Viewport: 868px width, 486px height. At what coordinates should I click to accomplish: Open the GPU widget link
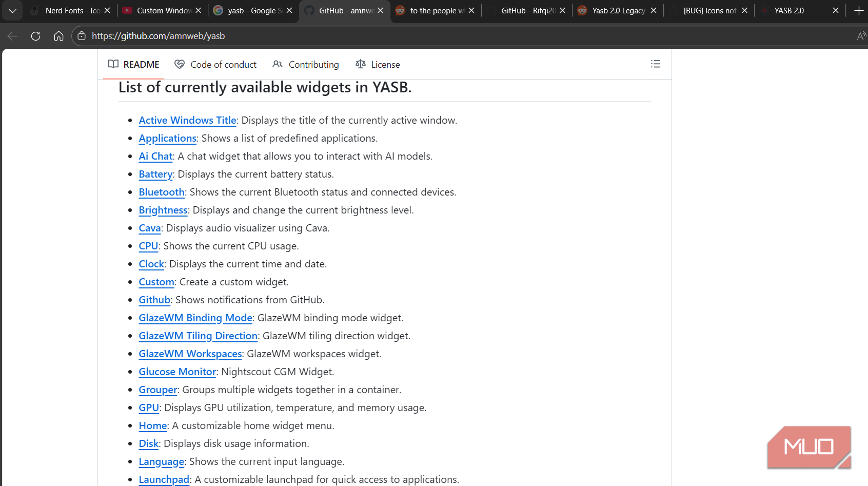point(149,407)
